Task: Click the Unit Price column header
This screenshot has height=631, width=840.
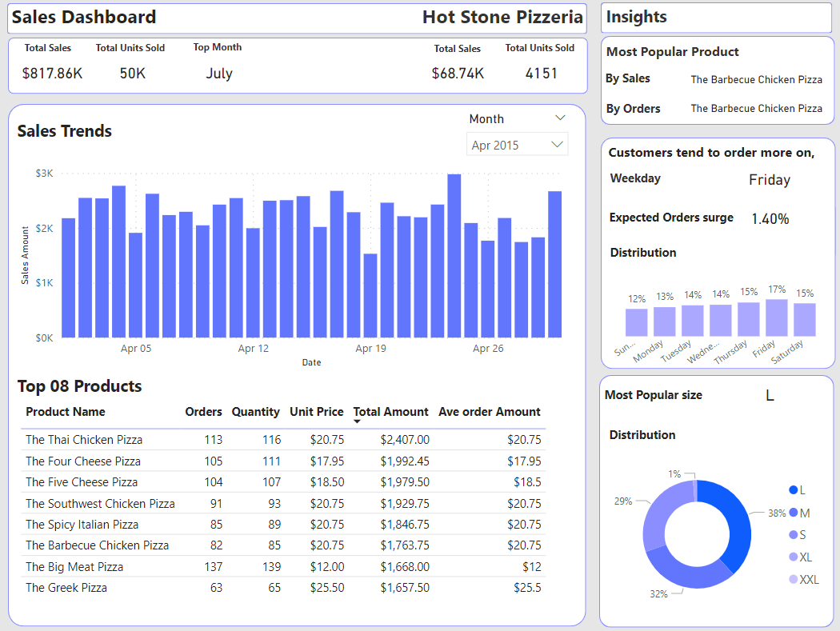Action: pos(317,411)
